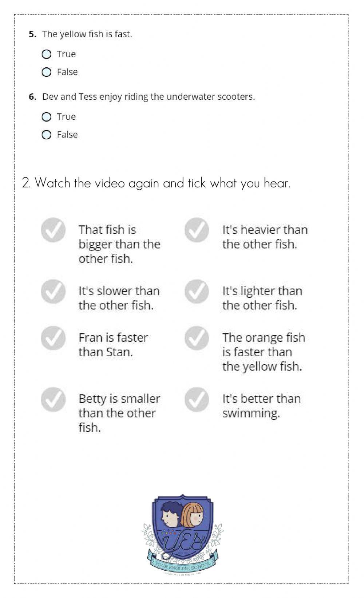Click the 'Watch the video again' heading

tap(157, 183)
